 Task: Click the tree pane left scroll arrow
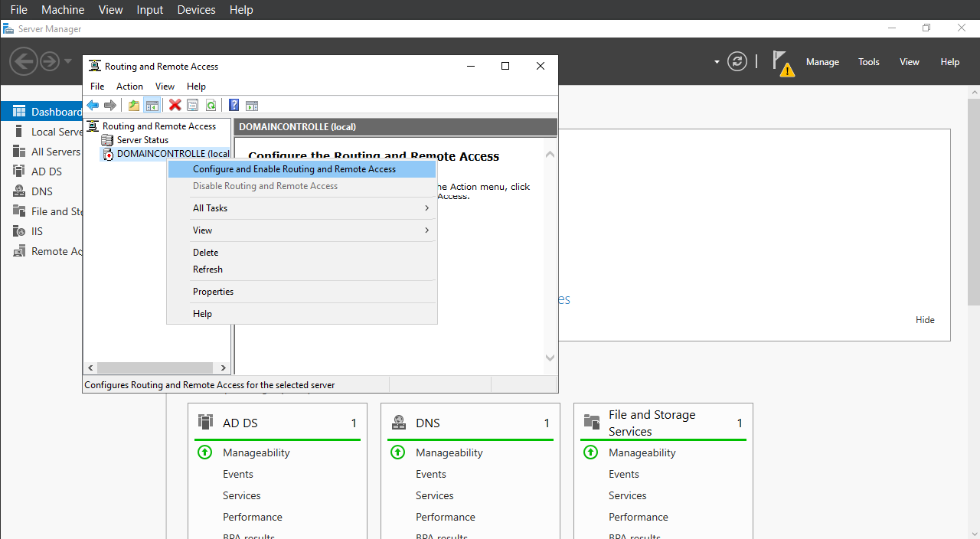[90, 368]
